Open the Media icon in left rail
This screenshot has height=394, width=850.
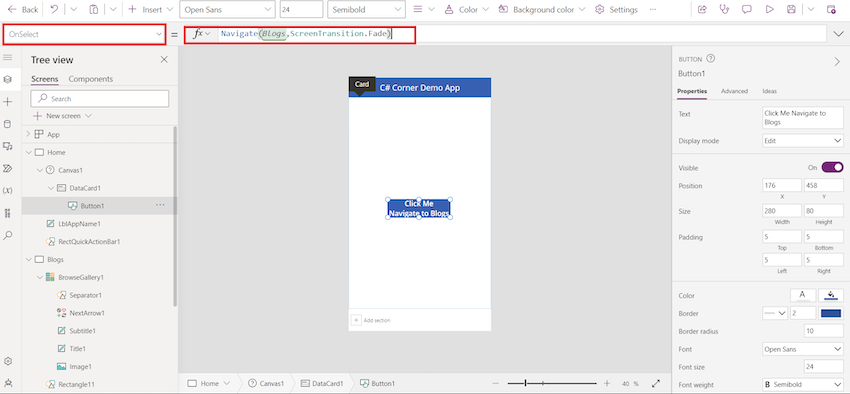pos(8,146)
